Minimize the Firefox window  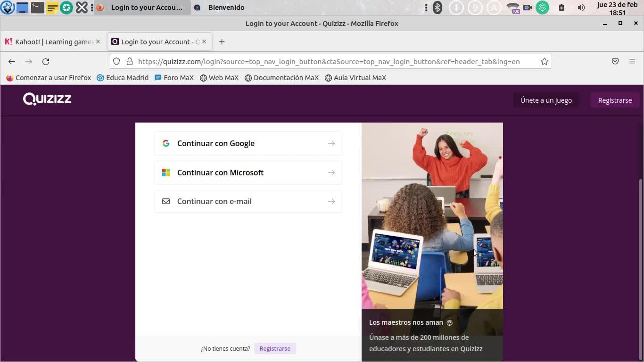[x=605, y=23]
